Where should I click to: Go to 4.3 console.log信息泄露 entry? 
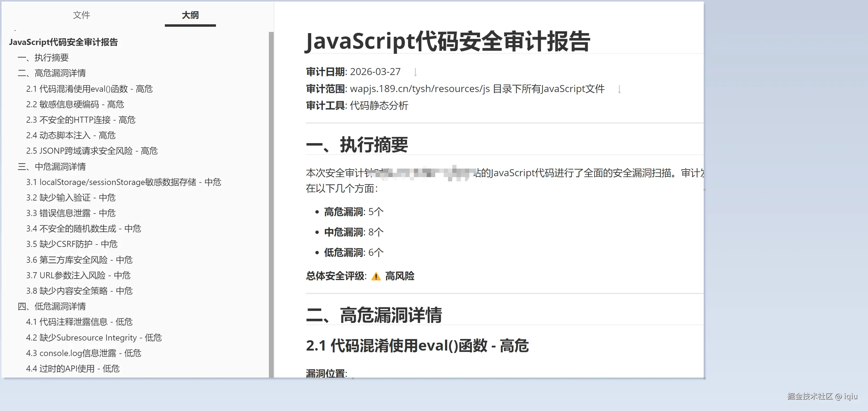[x=83, y=353]
